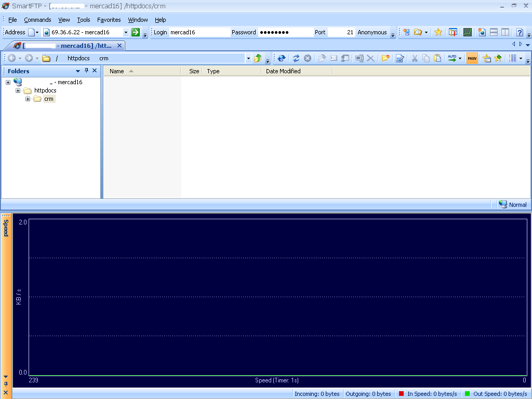This screenshot has width=532, height=399.
Task: Click the Edit file icon
Action: click(400, 58)
